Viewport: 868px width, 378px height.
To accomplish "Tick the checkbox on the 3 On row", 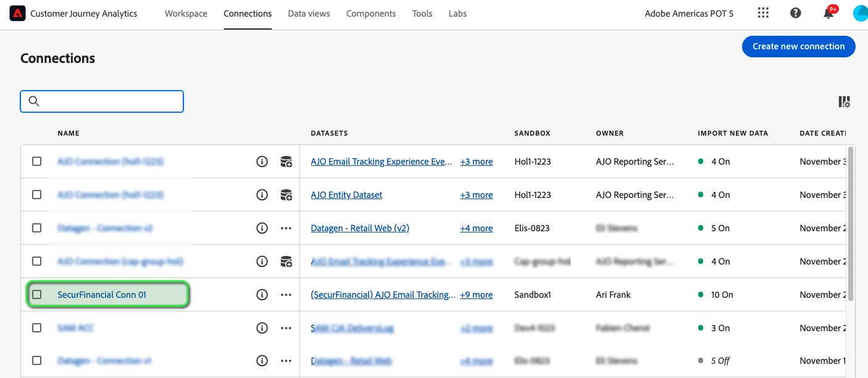I will 37,328.
